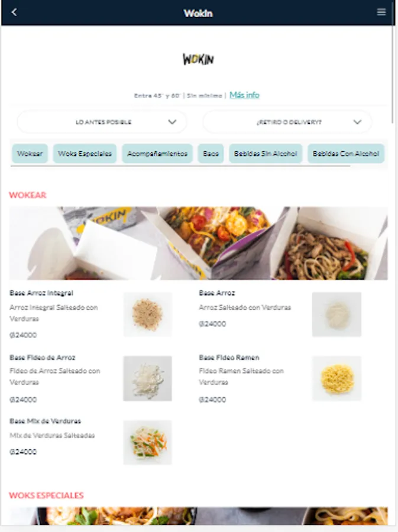This screenshot has width=398, height=532.
Task: Open the hamburger menu icon
Action: pyautogui.click(x=381, y=12)
